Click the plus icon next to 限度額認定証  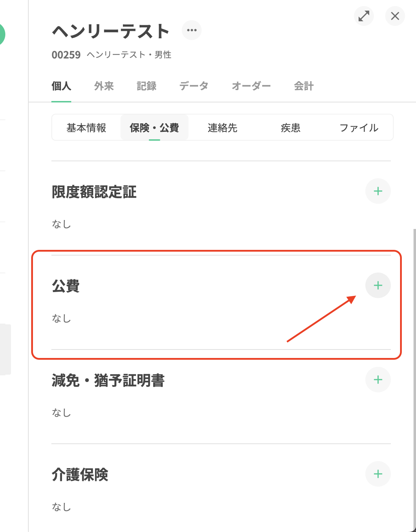pos(378,191)
